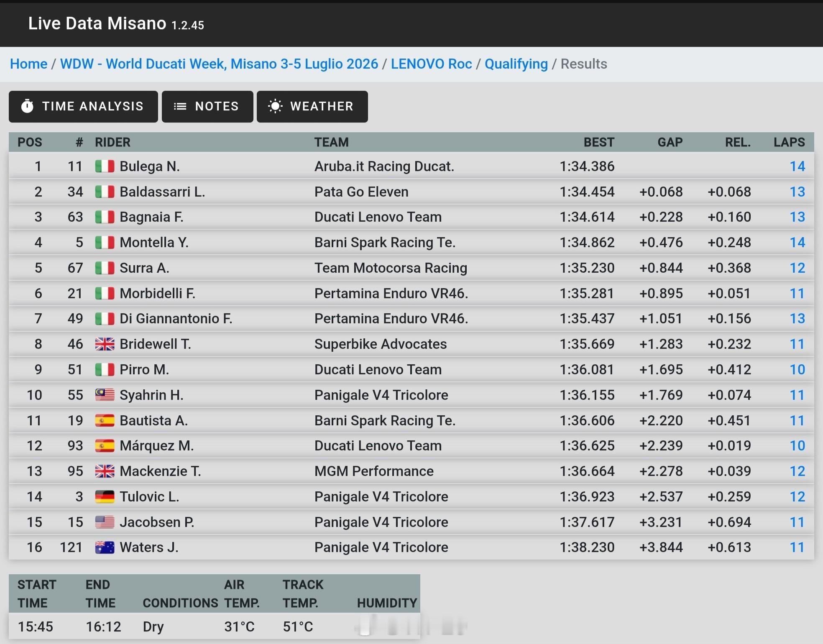Navigate to Qualifying breadcrumb

(x=516, y=64)
